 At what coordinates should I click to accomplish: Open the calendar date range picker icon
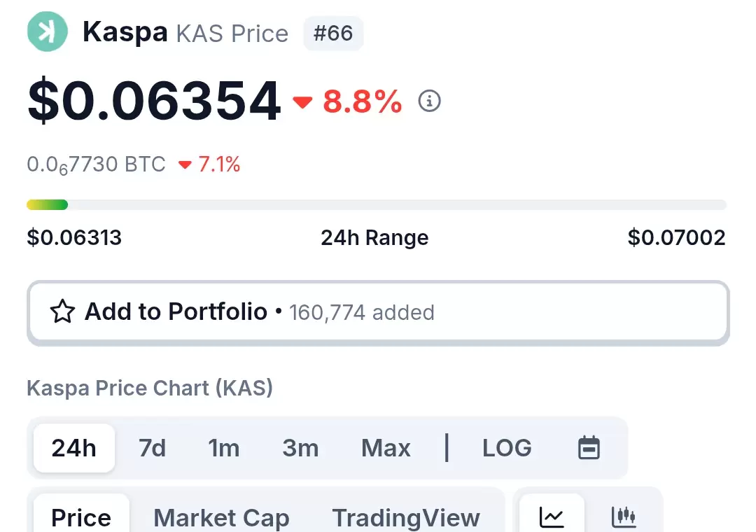(x=589, y=447)
